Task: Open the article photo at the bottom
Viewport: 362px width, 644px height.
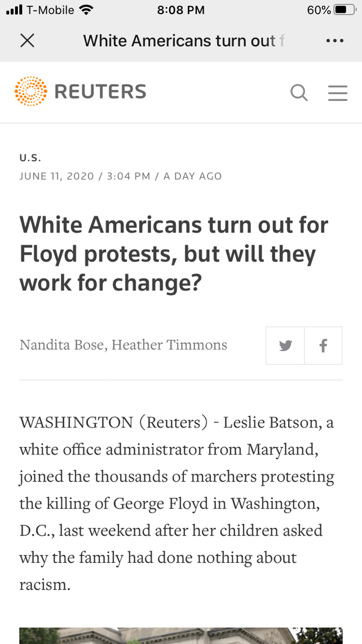Action: click(180, 636)
